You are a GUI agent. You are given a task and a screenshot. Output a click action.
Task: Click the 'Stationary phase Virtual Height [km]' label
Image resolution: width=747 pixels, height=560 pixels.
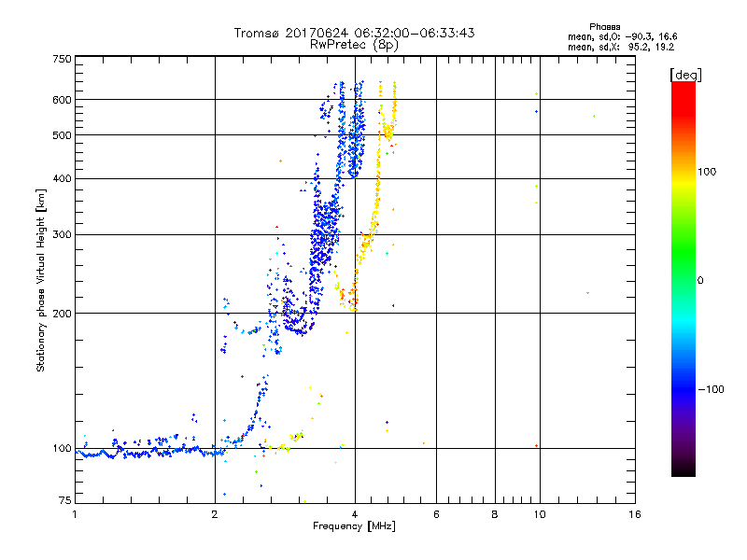[x=41, y=280]
